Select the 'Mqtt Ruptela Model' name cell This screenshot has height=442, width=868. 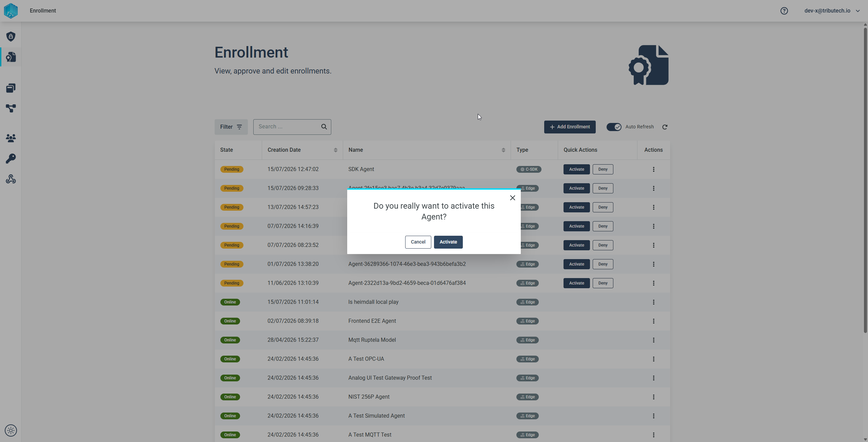(x=372, y=340)
